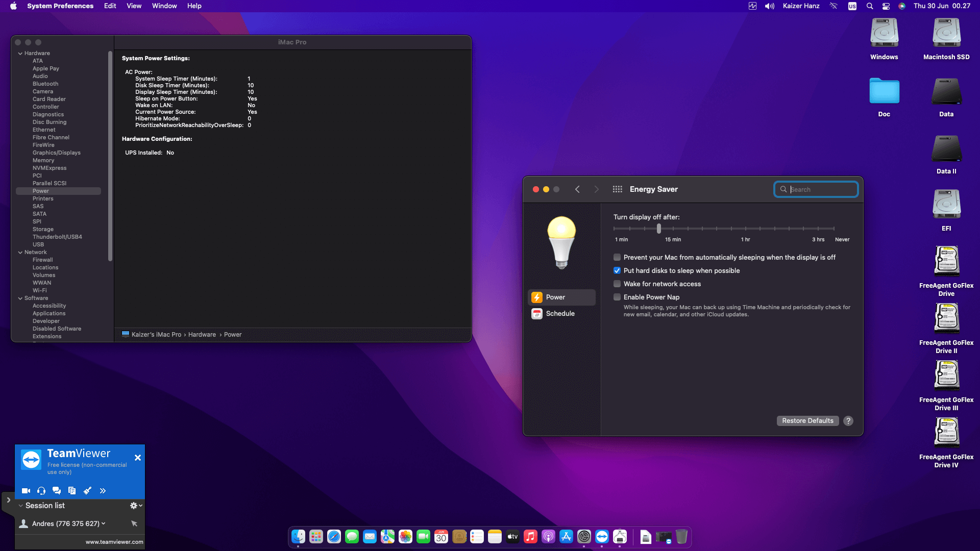The image size is (980, 551).
Task: Click the Restore Defaults button
Action: (x=807, y=421)
